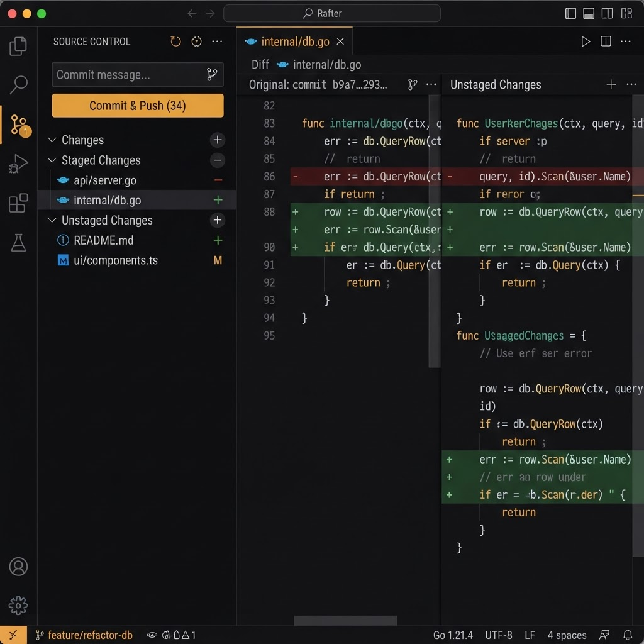Split the editor to the right

click(x=606, y=42)
